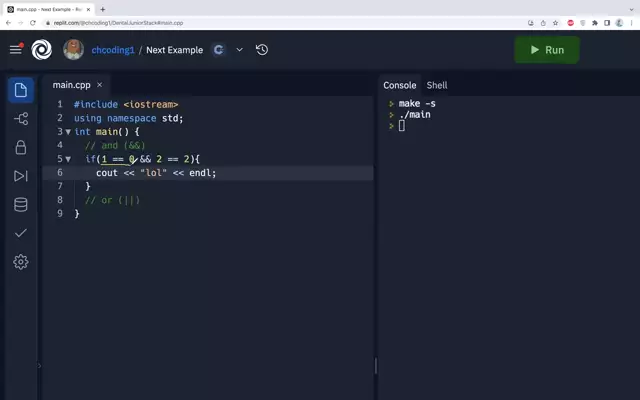Screen dimensions: 640x400
Task: Collapse the int main() fold arrow
Action: tap(68, 132)
